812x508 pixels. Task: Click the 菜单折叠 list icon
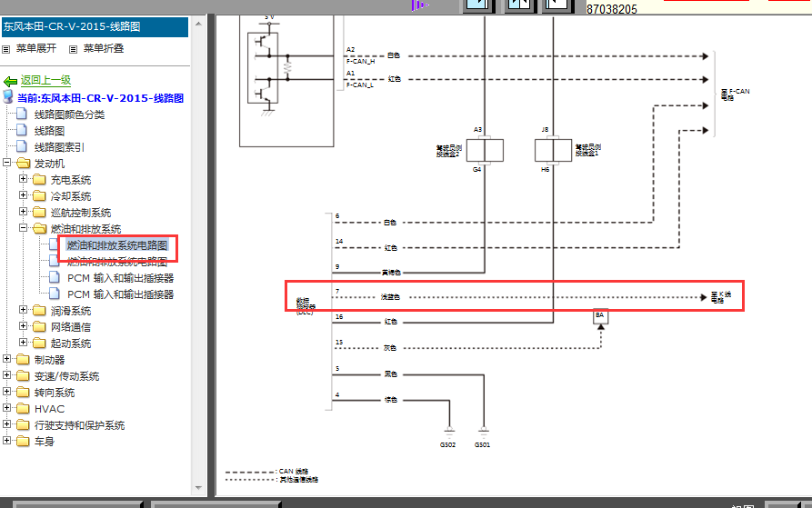[x=73, y=49]
